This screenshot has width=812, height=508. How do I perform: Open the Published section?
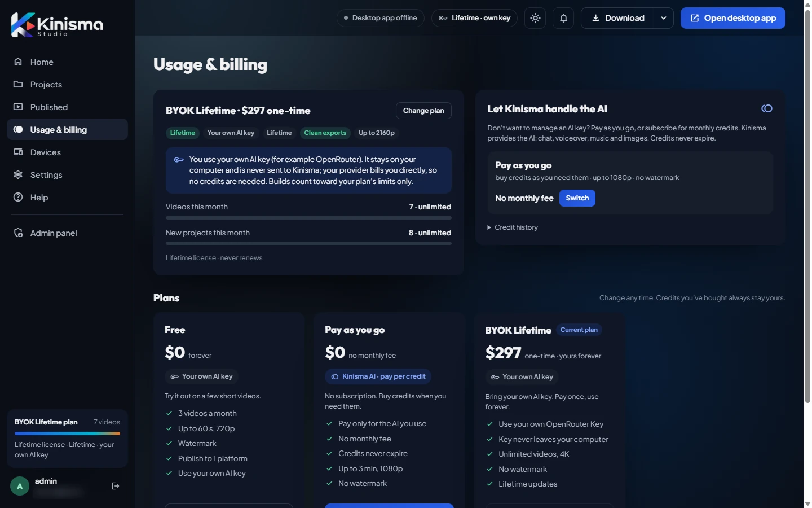click(67, 107)
